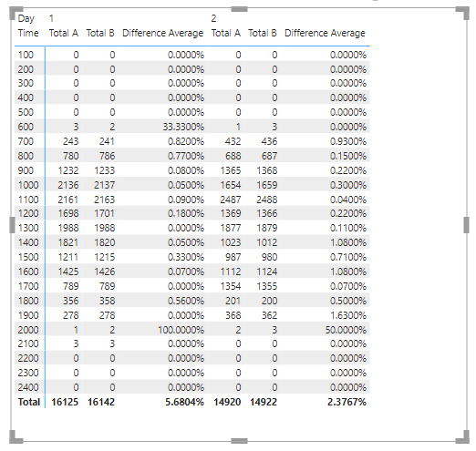This screenshot has height=451, width=476.
Task: Select the 600 time row label
Action: point(26,127)
